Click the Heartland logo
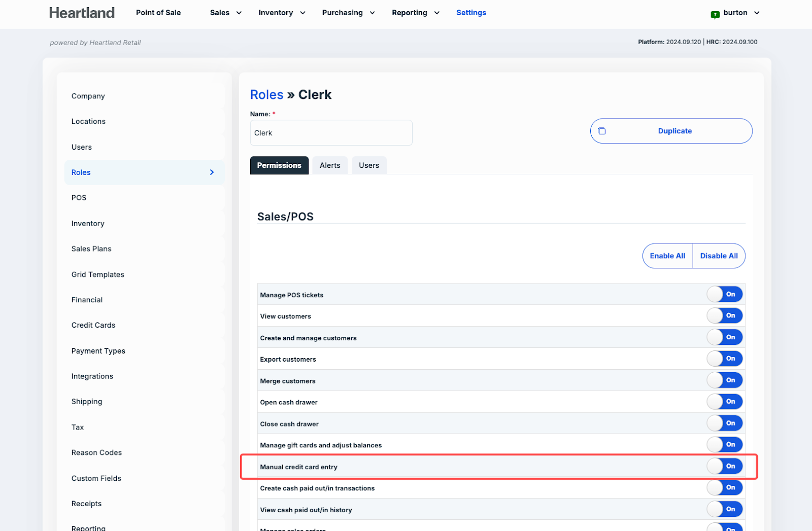The height and width of the screenshot is (531, 812). (x=82, y=13)
